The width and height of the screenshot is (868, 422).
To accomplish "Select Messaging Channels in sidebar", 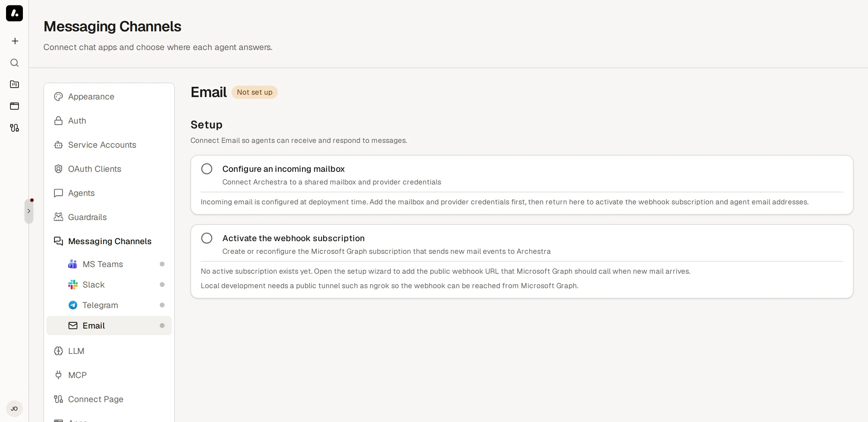I will [109, 241].
